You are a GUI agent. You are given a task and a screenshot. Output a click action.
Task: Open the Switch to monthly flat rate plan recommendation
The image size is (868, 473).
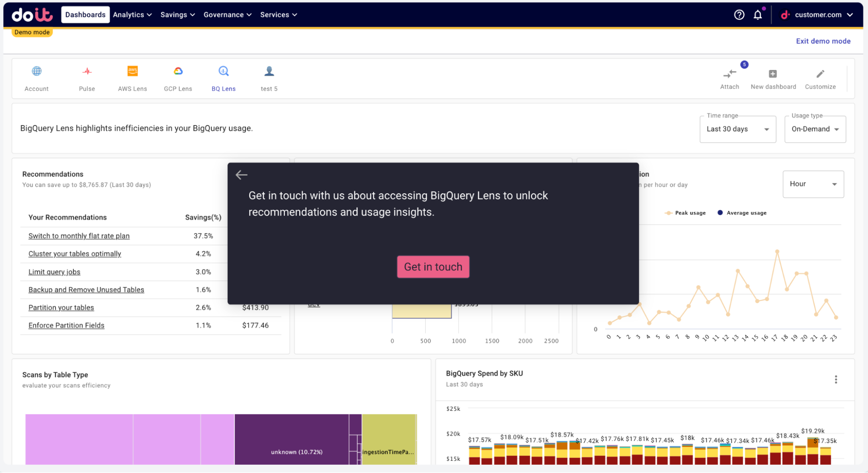(79, 236)
